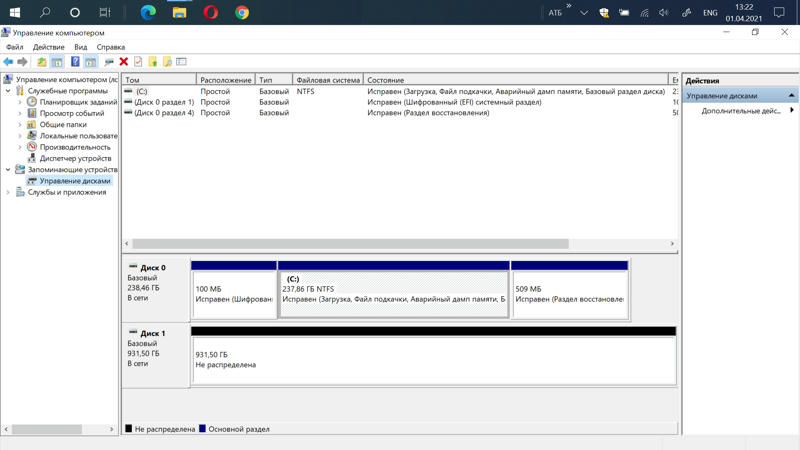This screenshot has height=450, width=800.
Task: Select the (Диск 0 раздел 4) volume row
Action: pyautogui.click(x=401, y=113)
